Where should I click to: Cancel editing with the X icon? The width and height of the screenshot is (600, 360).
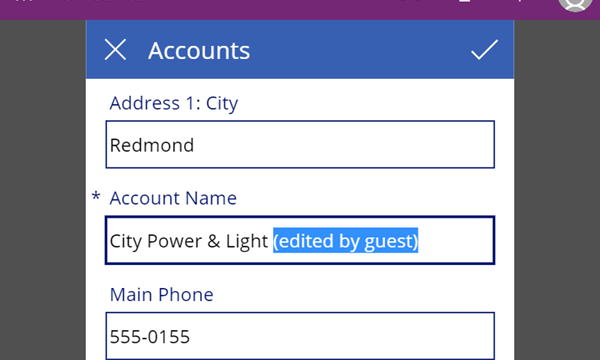point(115,50)
